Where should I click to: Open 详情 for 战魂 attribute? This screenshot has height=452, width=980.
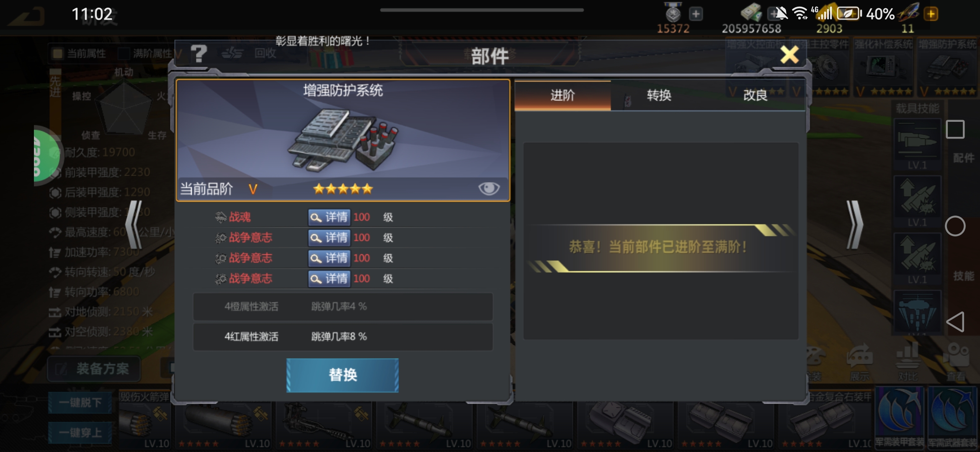point(329,217)
